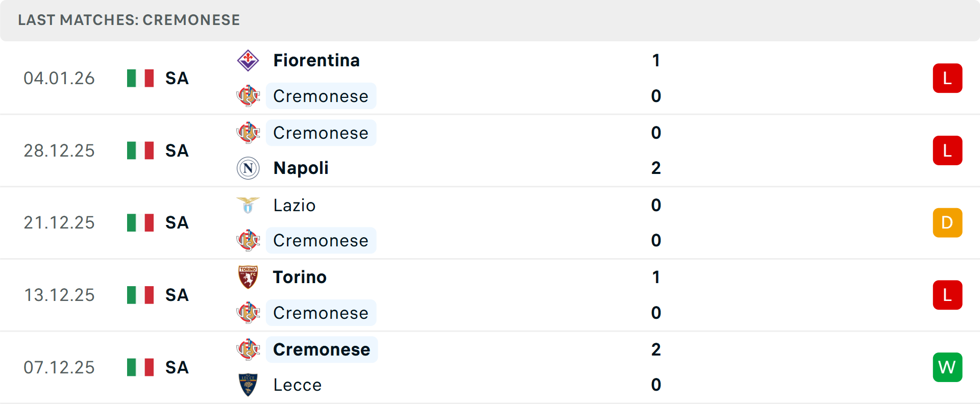Click the Torino bull crest icon

(x=248, y=277)
